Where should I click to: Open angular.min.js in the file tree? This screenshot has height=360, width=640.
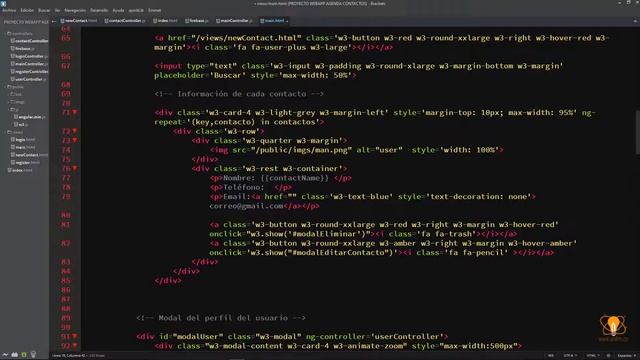coord(30,117)
